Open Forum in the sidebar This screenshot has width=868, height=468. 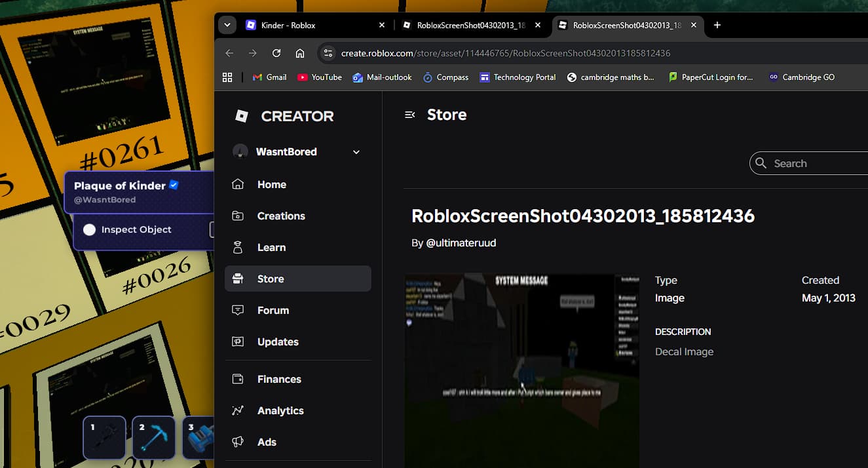[x=297, y=311]
